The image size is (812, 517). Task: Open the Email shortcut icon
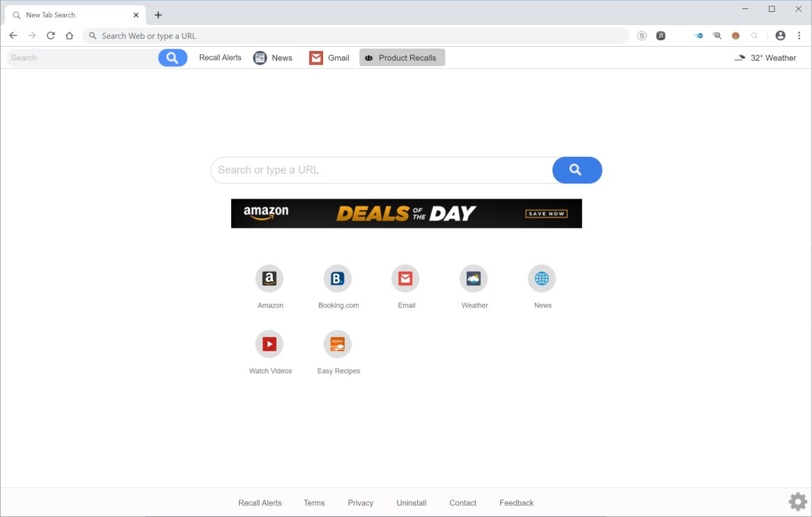[x=405, y=279]
